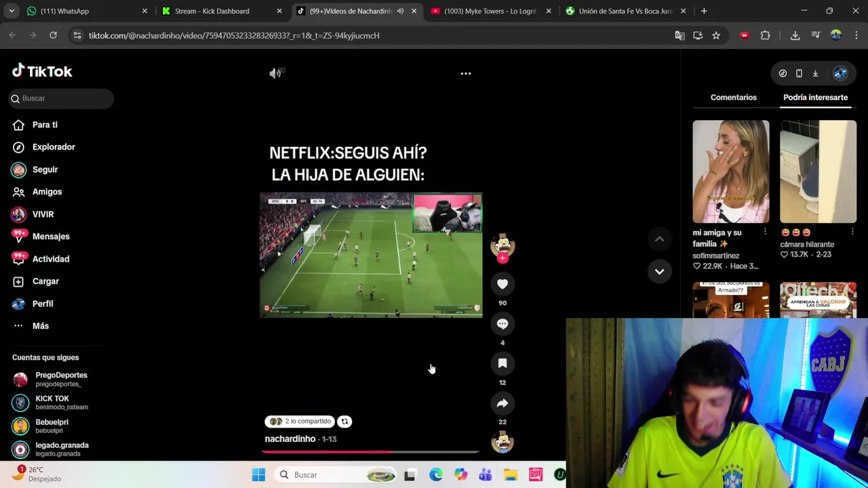The image size is (868, 488).
Task: Open the Windows Start button
Action: click(258, 475)
